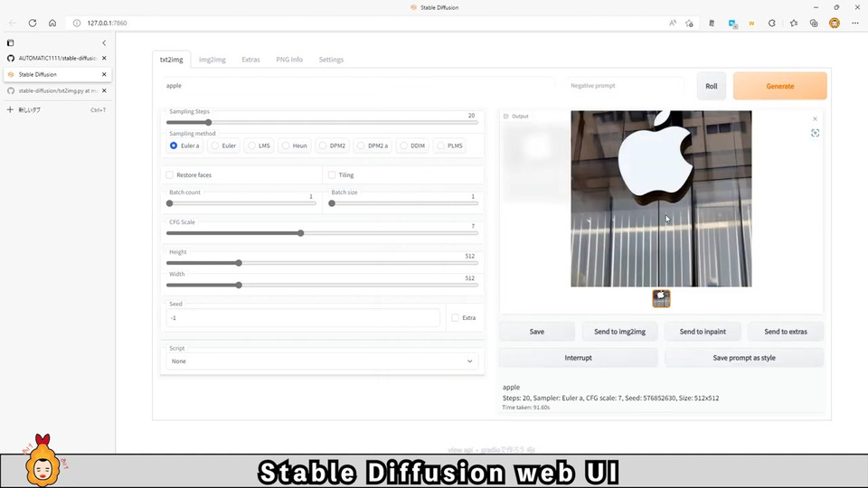Toggle read aloud icon in address bar
The width and height of the screenshot is (868, 488).
[672, 23]
